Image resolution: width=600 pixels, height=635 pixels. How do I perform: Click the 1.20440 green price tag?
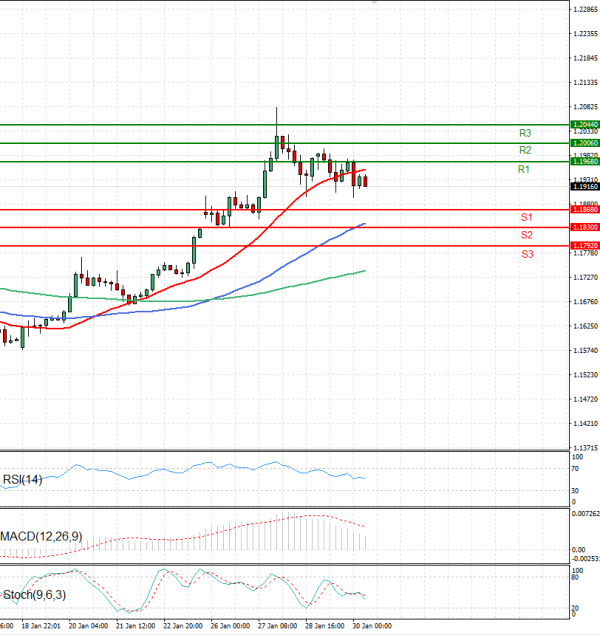coord(584,125)
